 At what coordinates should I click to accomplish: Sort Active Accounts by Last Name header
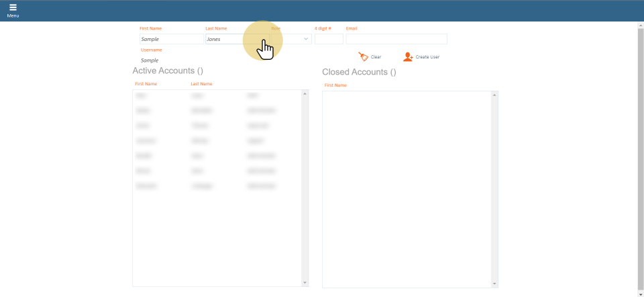(201, 84)
